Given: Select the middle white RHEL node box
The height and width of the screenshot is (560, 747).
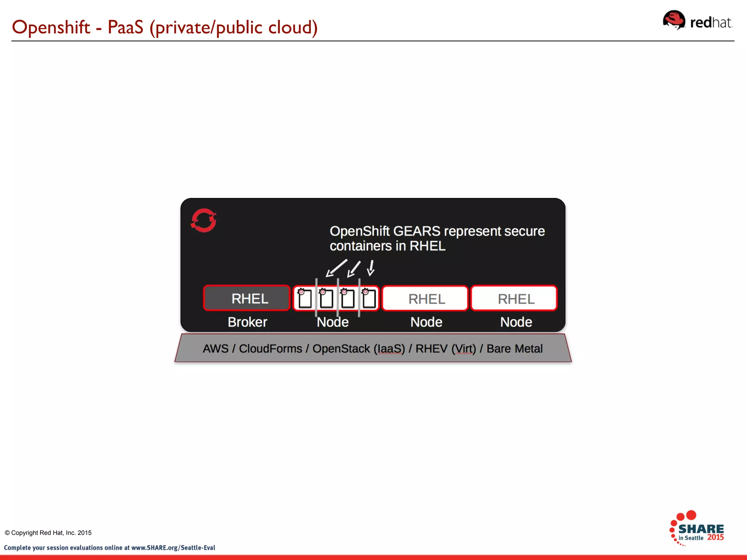Looking at the screenshot, I should click(425, 298).
